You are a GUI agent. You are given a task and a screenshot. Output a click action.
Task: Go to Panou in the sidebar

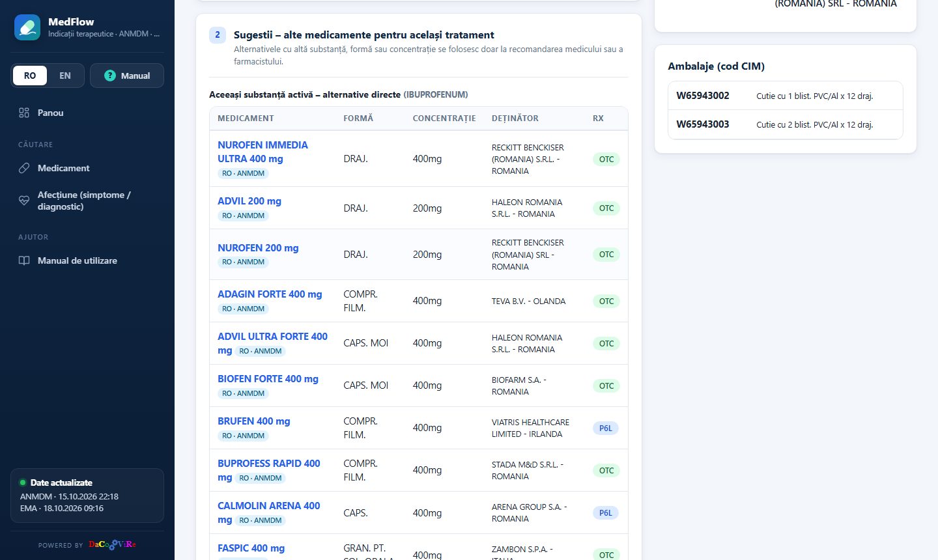click(87, 113)
